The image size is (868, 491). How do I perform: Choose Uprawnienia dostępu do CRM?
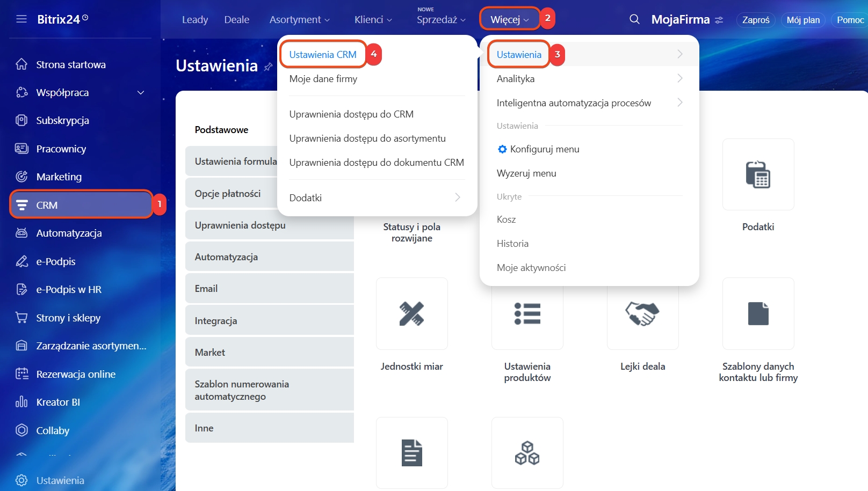pyautogui.click(x=351, y=114)
